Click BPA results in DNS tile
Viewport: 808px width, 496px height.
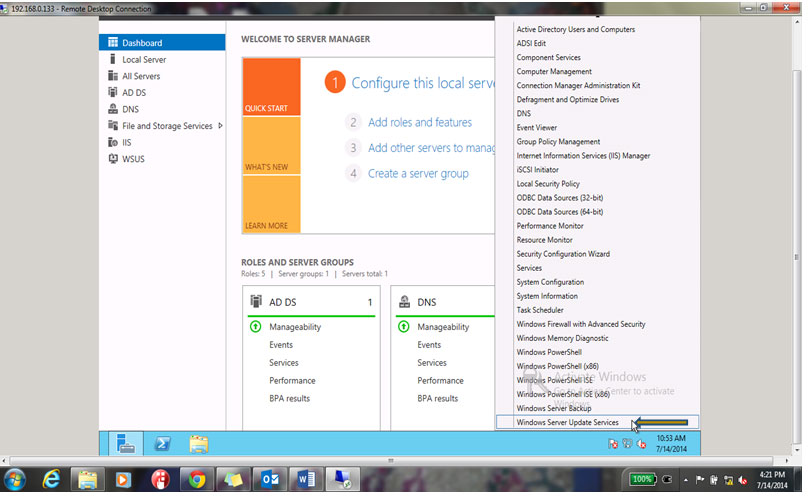coord(437,399)
